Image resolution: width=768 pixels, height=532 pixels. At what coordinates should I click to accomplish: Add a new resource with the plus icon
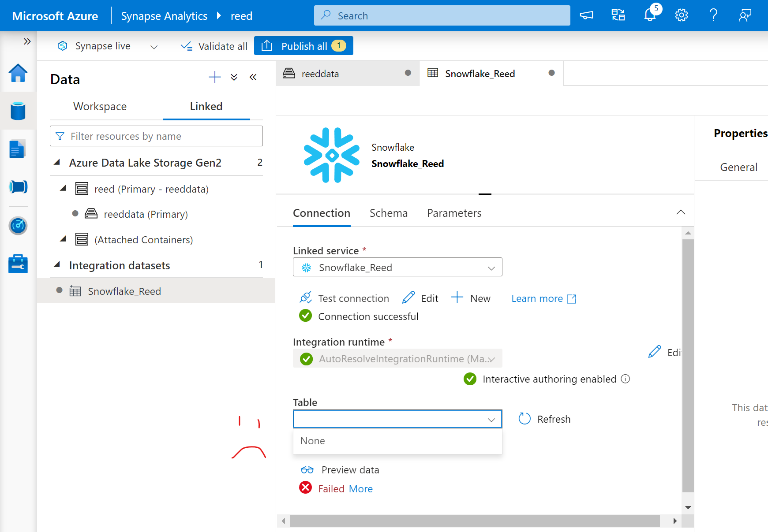pyautogui.click(x=214, y=77)
